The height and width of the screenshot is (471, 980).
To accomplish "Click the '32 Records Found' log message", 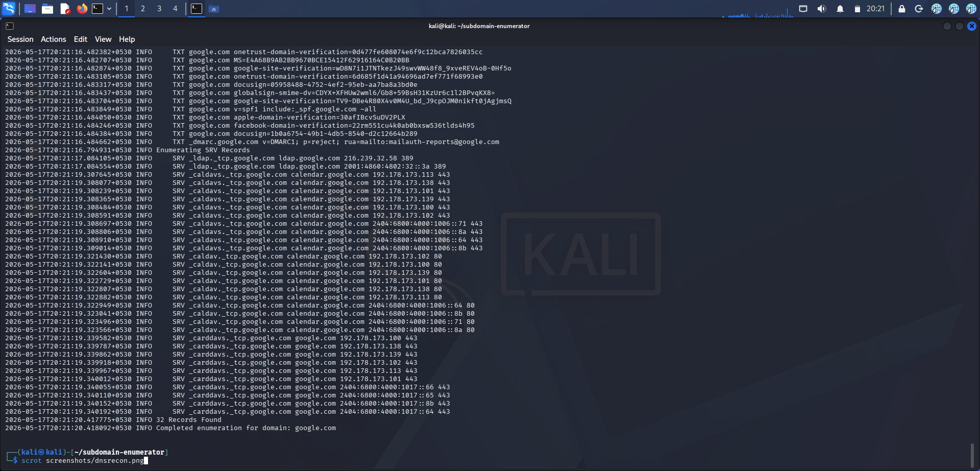I will tap(189, 420).
